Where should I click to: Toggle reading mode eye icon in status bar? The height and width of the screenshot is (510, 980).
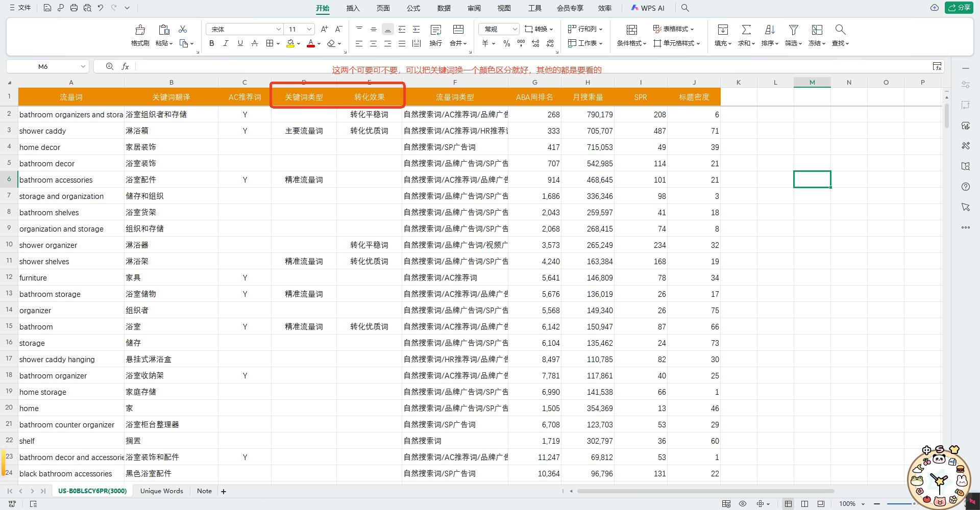click(743, 504)
